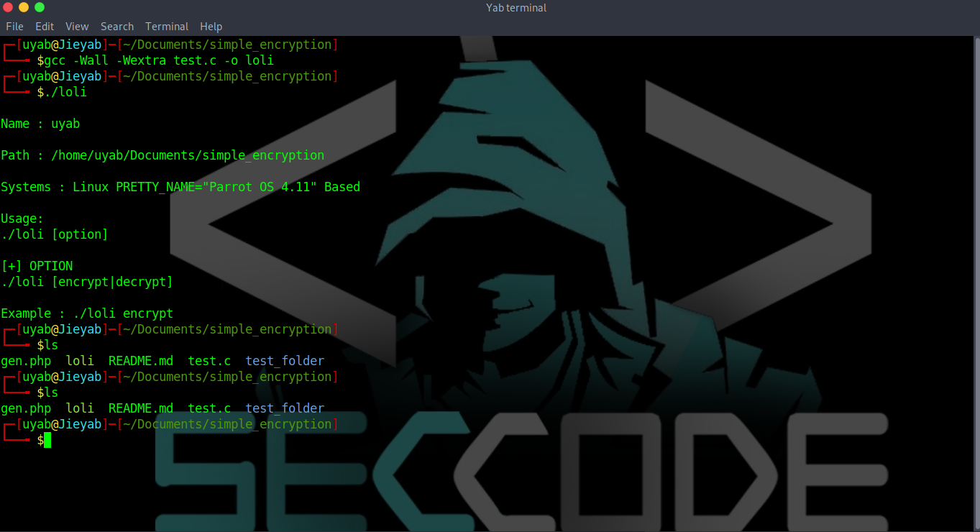The height and width of the screenshot is (532, 980).
Task: Click the 'Usage:' line
Action: [x=22, y=219]
